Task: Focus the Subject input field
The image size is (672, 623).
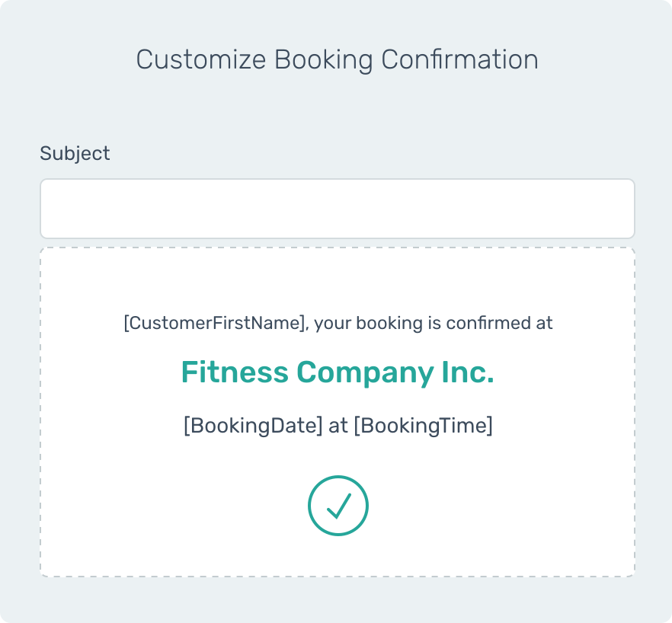Action: click(x=337, y=209)
